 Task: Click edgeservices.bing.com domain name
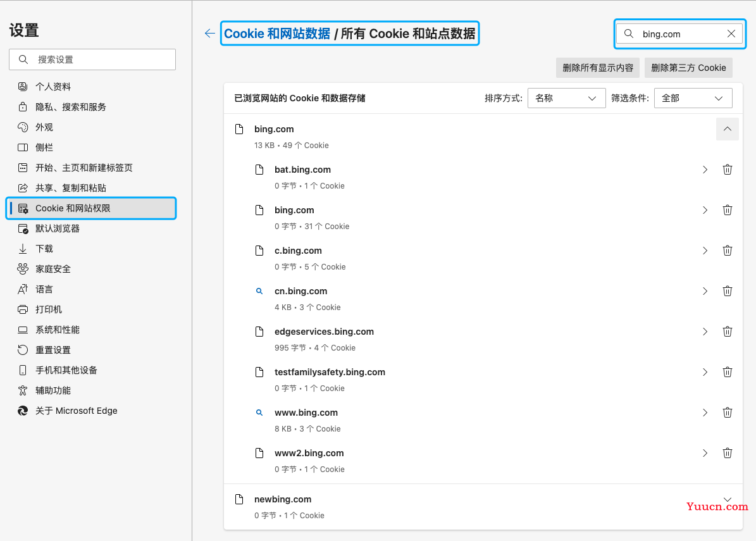pos(324,332)
